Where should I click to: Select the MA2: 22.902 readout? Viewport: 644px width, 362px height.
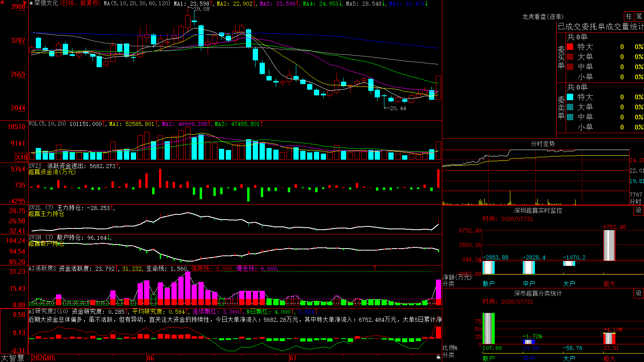(x=236, y=4)
